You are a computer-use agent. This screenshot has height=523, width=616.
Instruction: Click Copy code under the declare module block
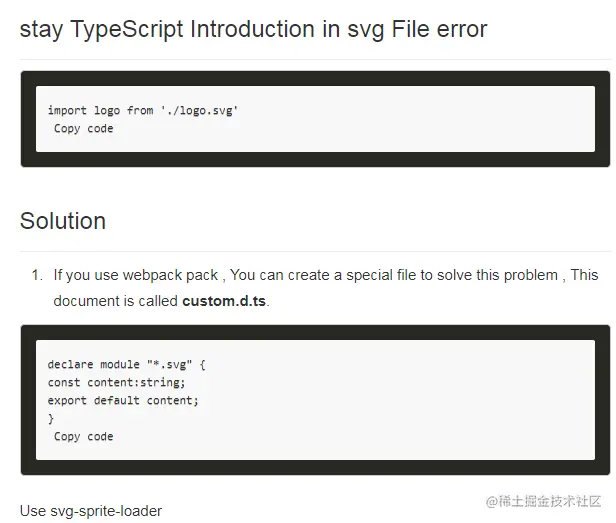click(83, 437)
